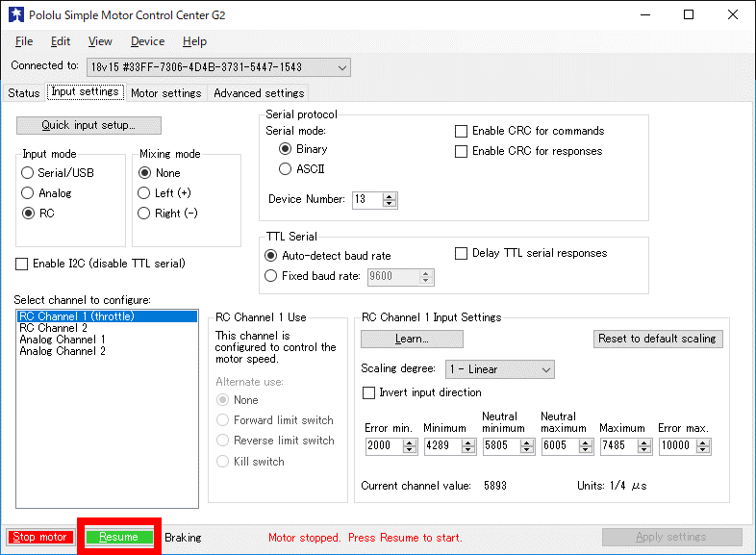Select Analog Channel 2 in list

[x=107, y=351]
